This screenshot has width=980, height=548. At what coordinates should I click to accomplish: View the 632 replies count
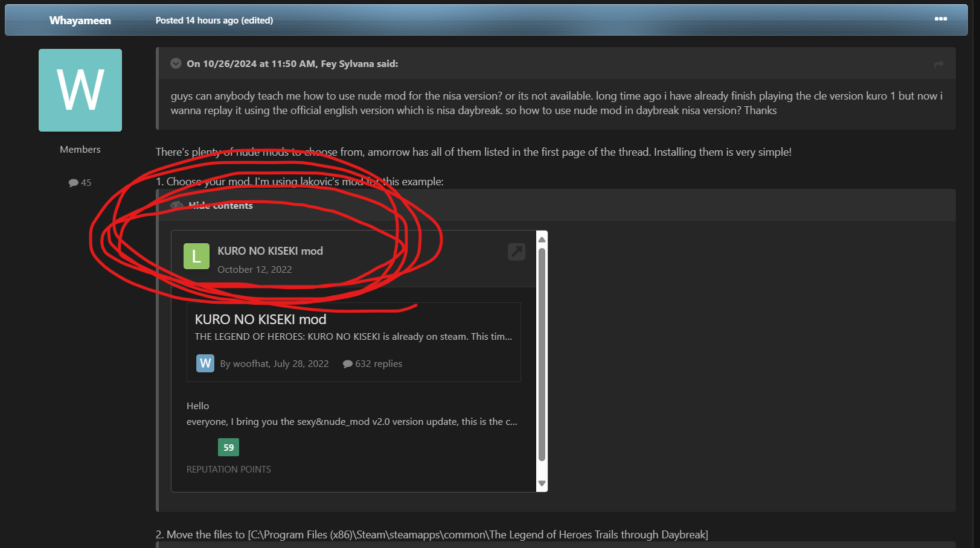pyautogui.click(x=373, y=364)
